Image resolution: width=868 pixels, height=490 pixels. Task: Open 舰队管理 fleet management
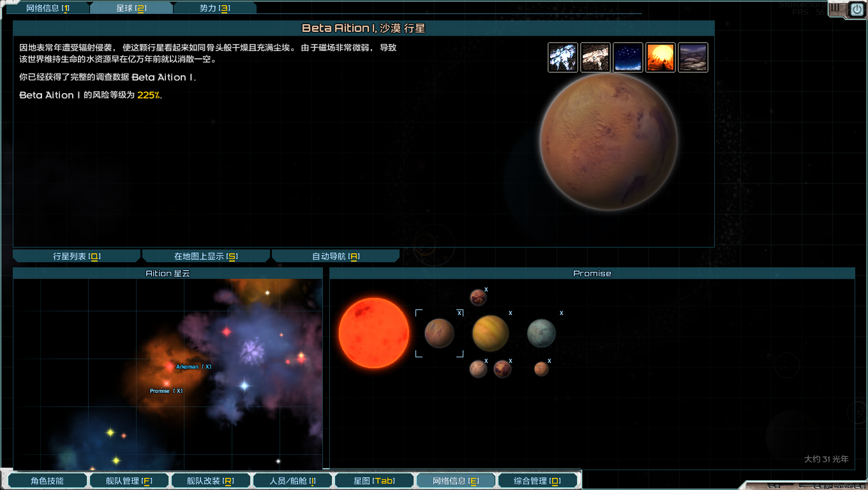tap(129, 481)
